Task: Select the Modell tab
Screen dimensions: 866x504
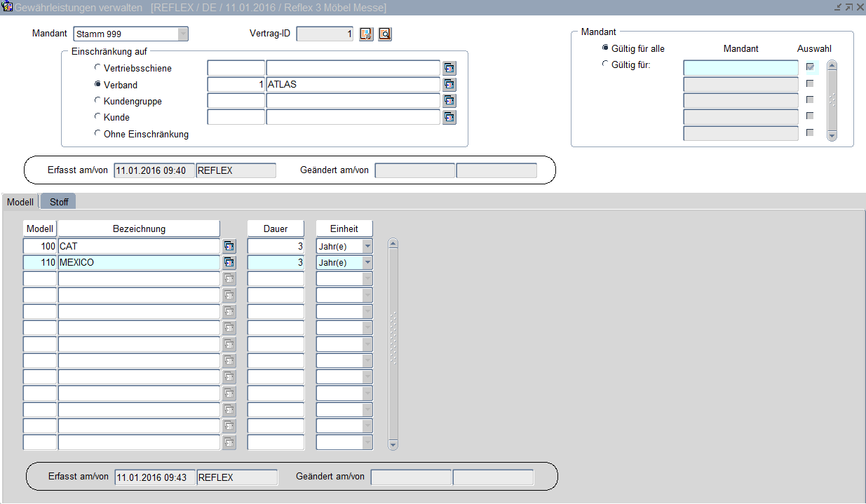Action: [x=20, y=202]
